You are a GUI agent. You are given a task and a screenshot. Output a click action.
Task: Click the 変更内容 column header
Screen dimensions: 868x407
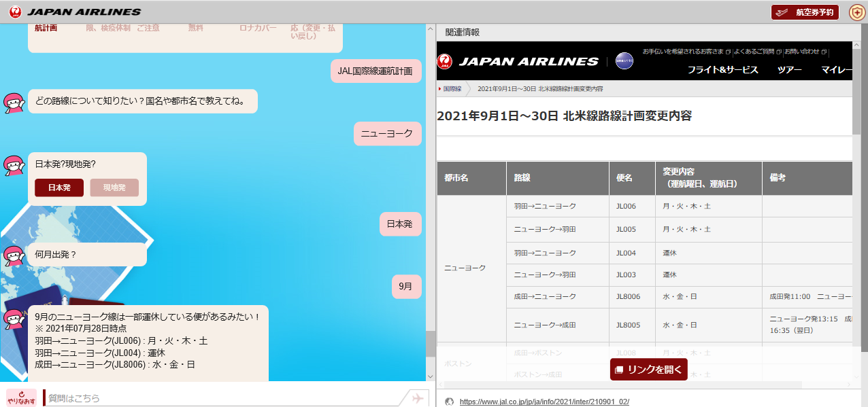click(708, 178)
